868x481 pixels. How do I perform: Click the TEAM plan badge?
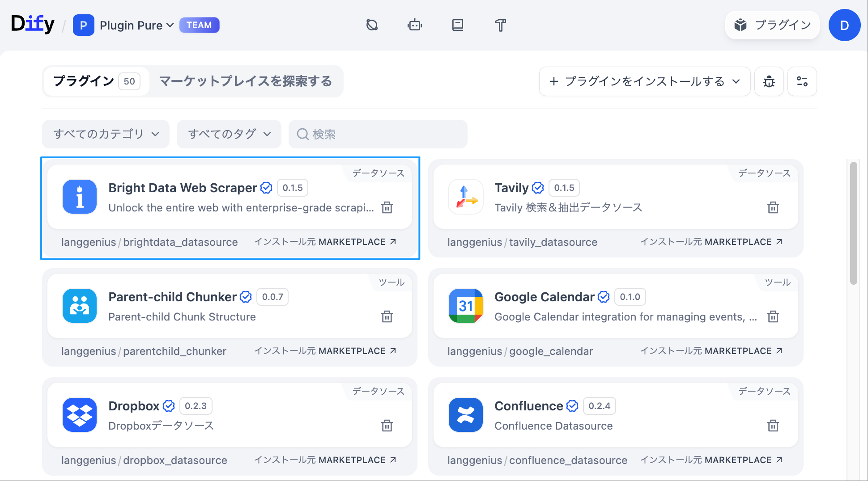click(x=199, y=25)
